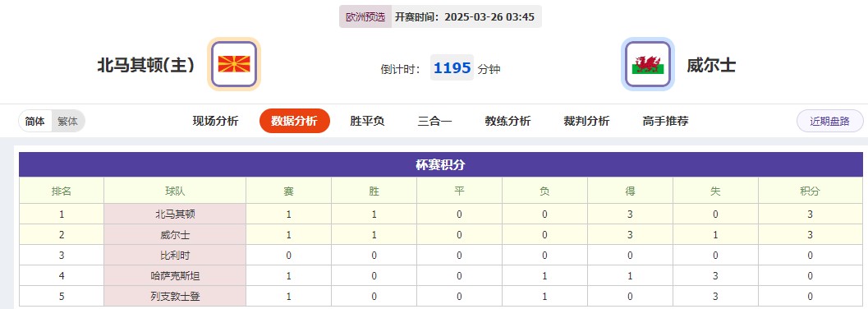
Task: Select 威尔士 in the standings table
Action: tap(175, 235)
